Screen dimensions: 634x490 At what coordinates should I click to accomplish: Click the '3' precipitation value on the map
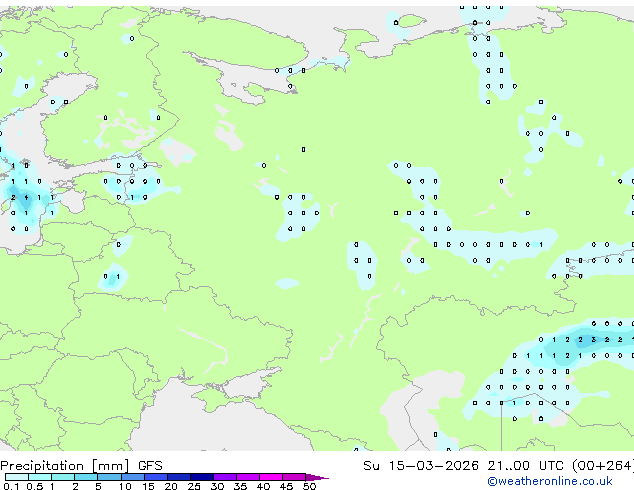pos(594,340)
